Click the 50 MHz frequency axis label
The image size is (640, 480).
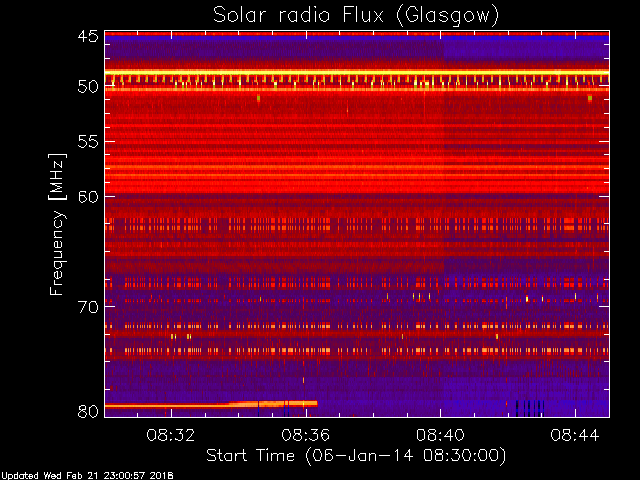click(88, 87)
